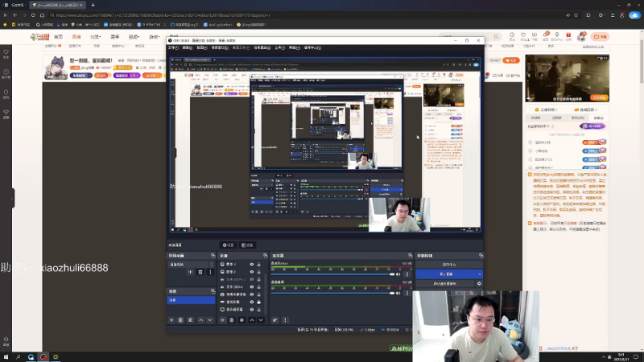The image size is (644, 362).
Task: Expand the stop streaming button dropdown arrow
Action: click(x=479, y=274)
